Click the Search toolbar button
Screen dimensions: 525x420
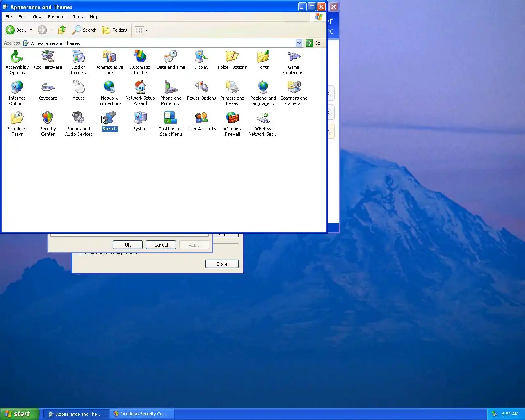pos(84,30)
